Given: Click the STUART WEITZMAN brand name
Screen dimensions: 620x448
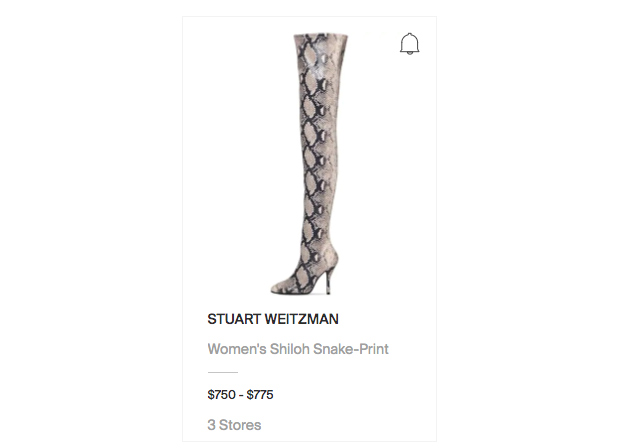Looking at the screenshot, I should [273, 319].
